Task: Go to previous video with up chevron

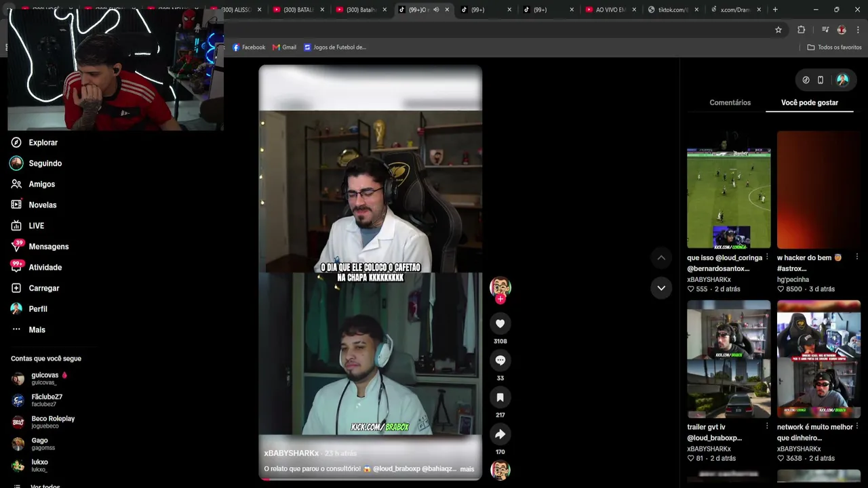Action: [661, 258]
